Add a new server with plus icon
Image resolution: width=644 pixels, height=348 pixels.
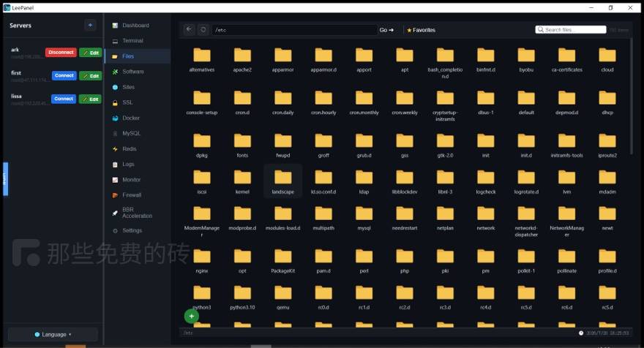click(90, 25)
